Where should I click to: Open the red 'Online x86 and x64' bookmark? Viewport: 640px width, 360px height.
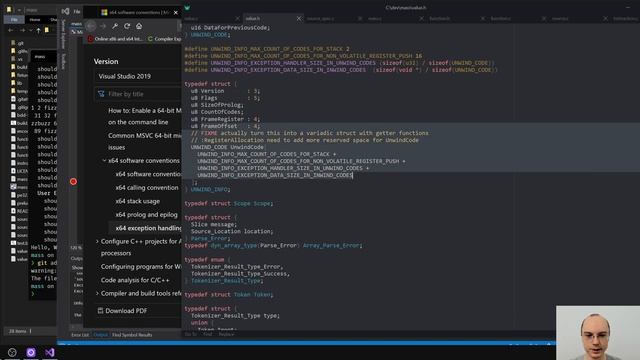click(116, 39)
